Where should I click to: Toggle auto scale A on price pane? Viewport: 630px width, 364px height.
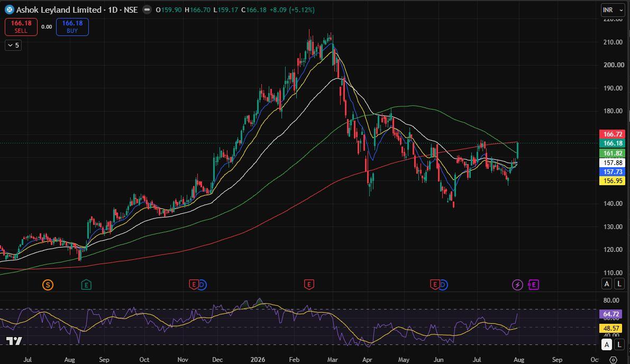[607, 284]
